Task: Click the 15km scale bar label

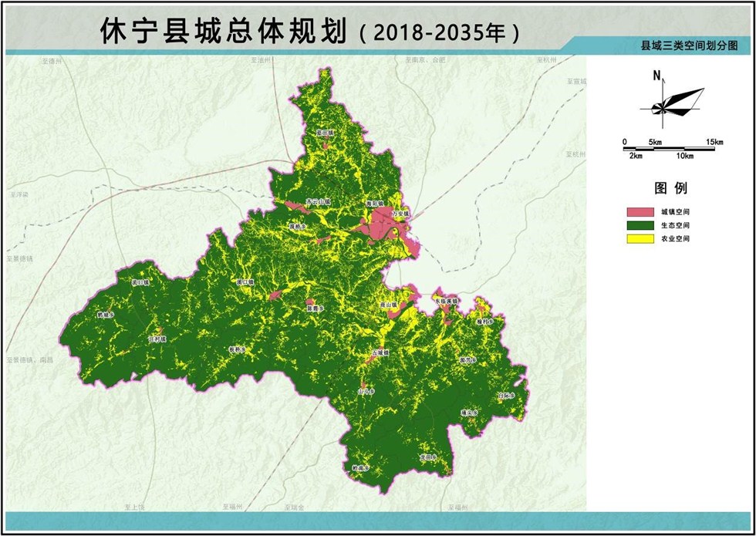Action: tap(714, 142)
